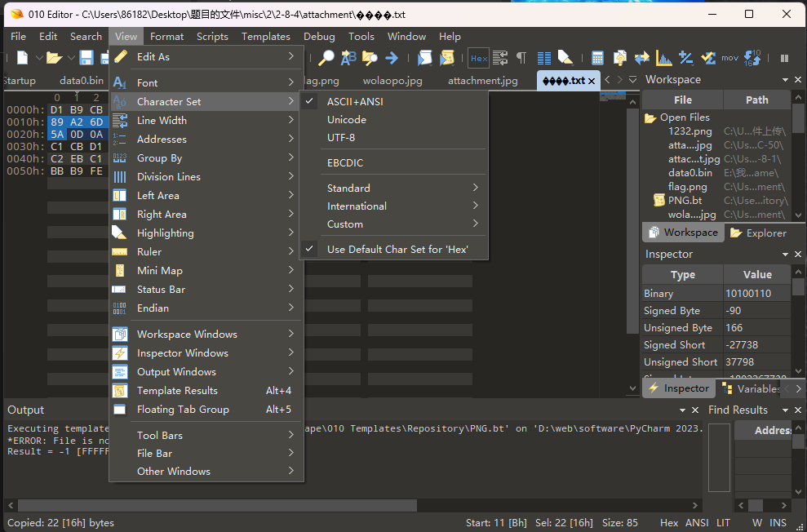The height and width of the screenshot is (532, 807).
Task: Switch to the Variables panel tab
Action: (x=752, y=388)
